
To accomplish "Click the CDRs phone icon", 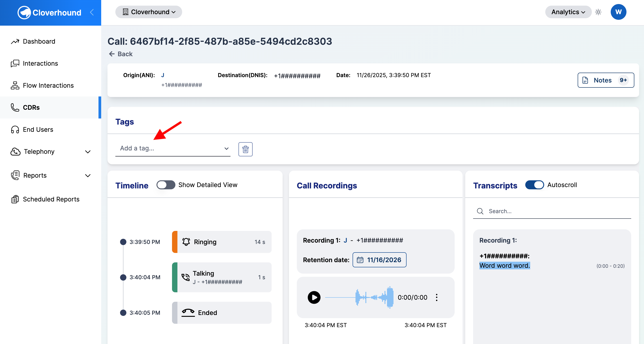I will pyautogui.click(x=15, y=107).
